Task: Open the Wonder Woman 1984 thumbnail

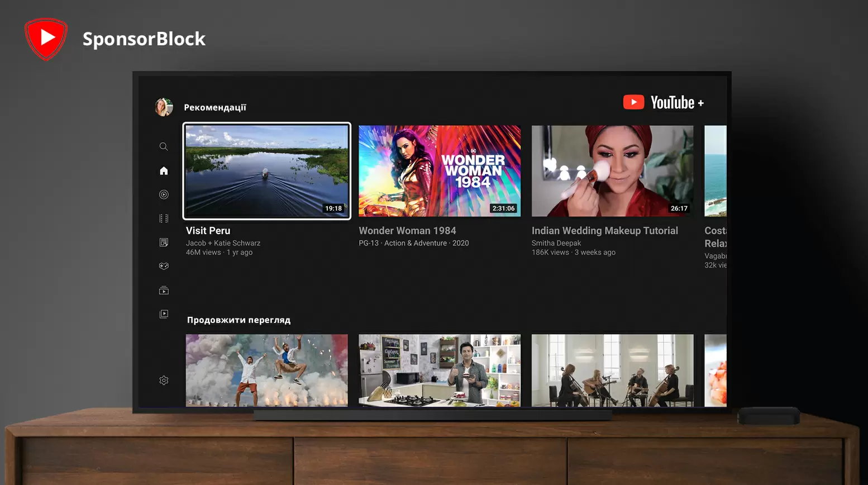Action: point(440,171)
